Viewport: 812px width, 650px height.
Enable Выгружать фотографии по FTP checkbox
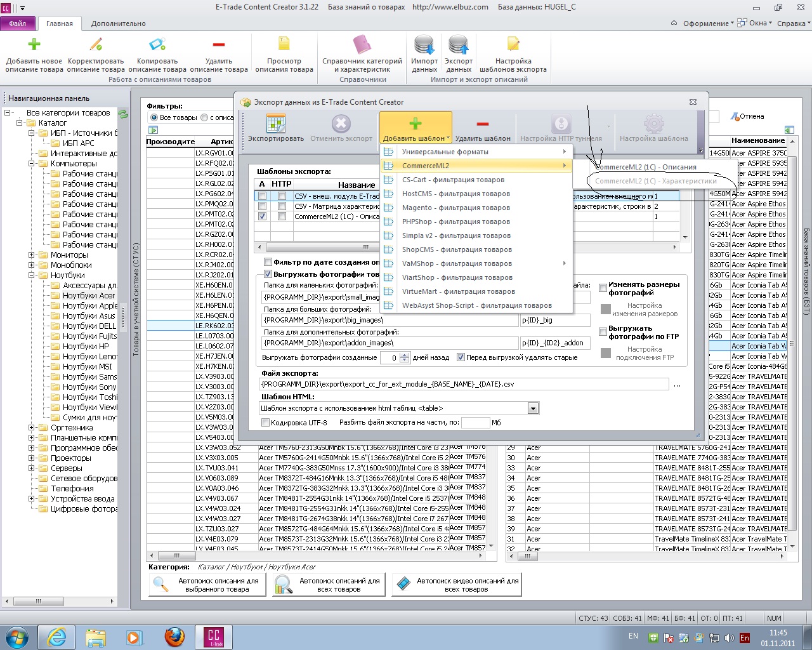[603, 332]
